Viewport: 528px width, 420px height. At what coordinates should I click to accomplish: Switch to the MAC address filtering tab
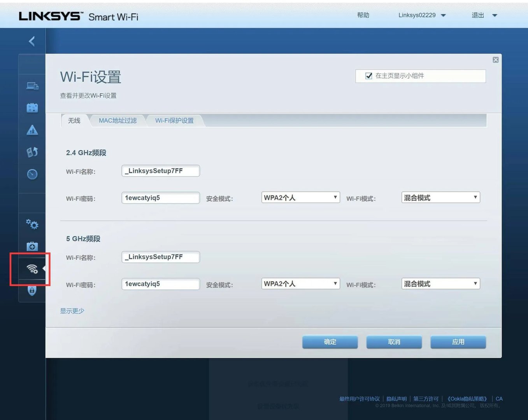pos(118,121)
